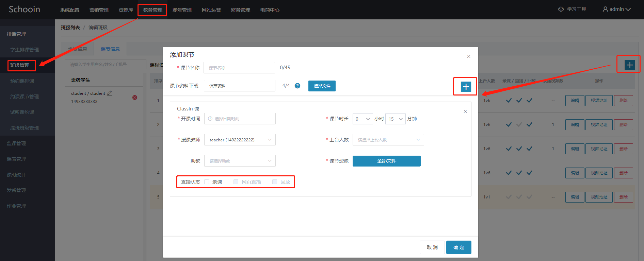644x261 pixels.
Task: Open 财务管理 in the top menu
Action: point(241,10)
